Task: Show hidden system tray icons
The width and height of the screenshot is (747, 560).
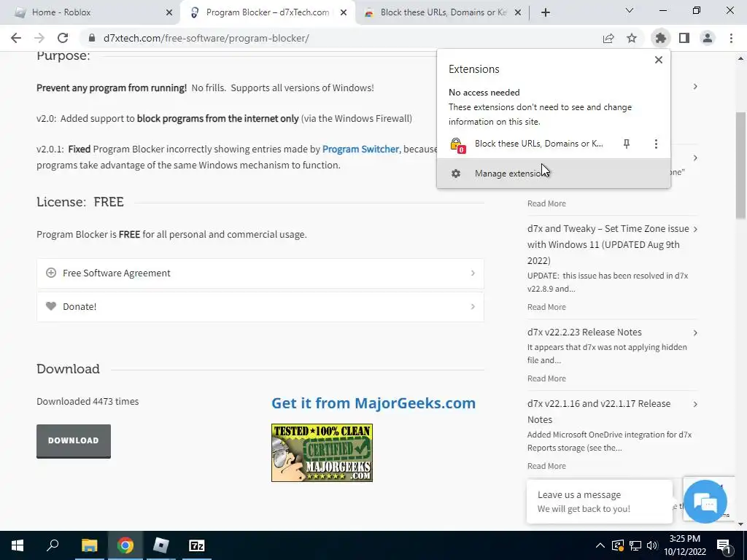Action: 600,545
